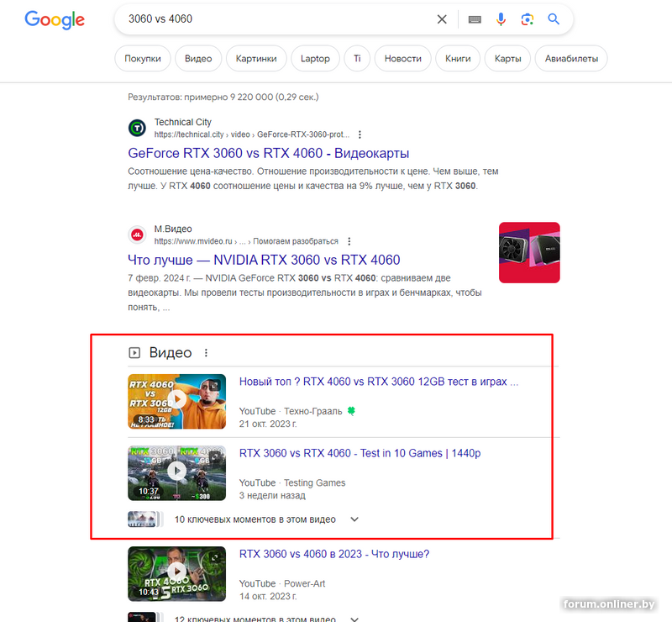Click the M.Видео favicon

[x=137, y=235]
